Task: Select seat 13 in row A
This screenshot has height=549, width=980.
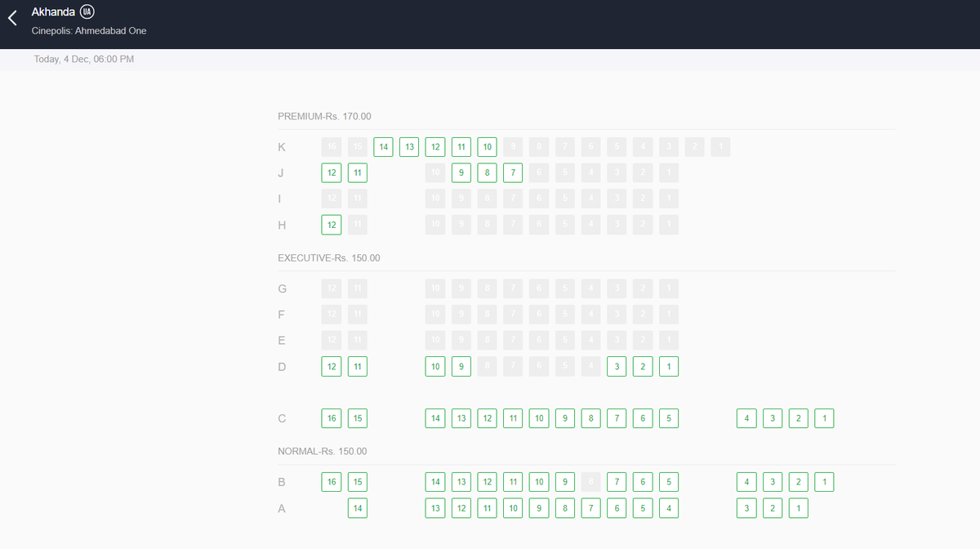Action: (435, 508)
